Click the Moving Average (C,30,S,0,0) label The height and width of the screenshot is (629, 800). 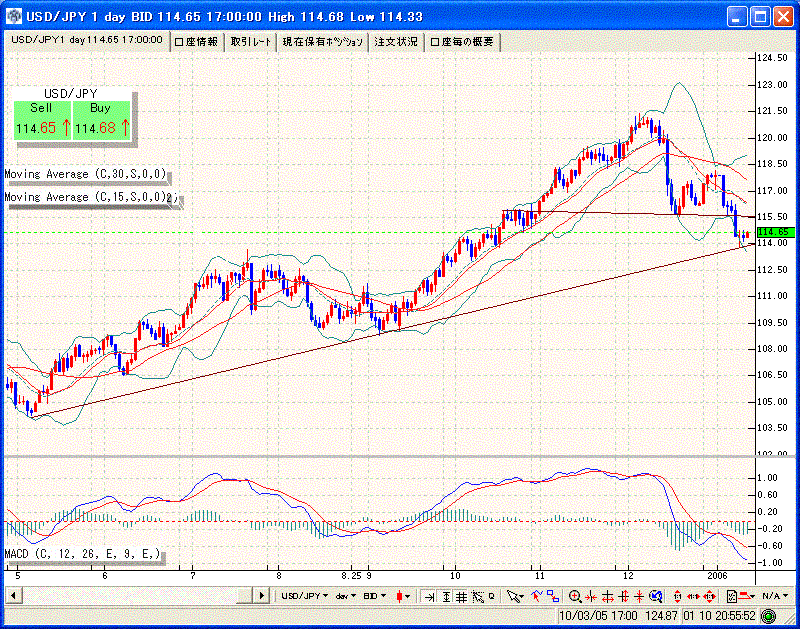pyautogui.click(x=85, y=174)
